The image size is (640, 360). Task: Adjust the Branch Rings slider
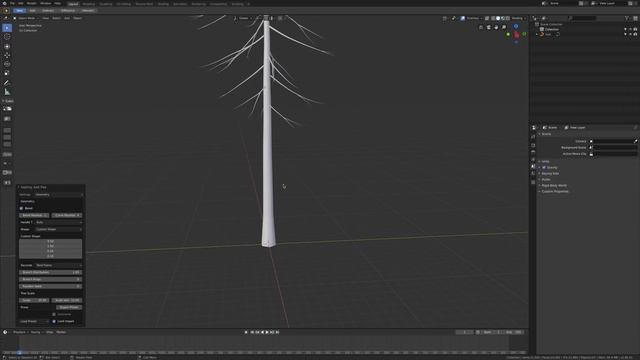[51, 279]
